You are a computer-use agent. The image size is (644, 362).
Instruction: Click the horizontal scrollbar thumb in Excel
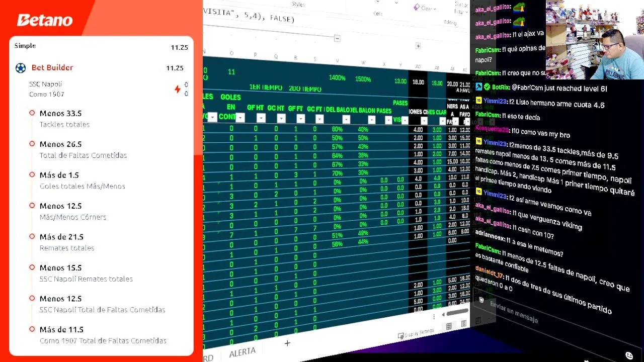(x=458, y=313)
